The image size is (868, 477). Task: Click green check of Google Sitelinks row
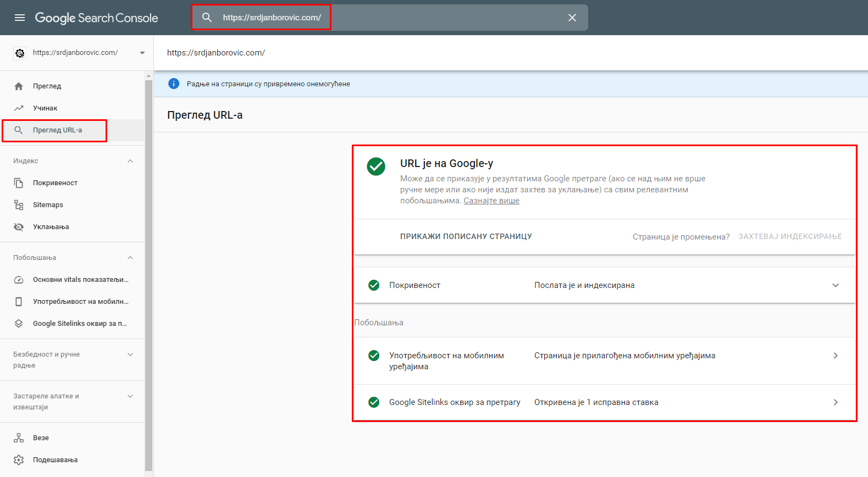pos(374,402)
